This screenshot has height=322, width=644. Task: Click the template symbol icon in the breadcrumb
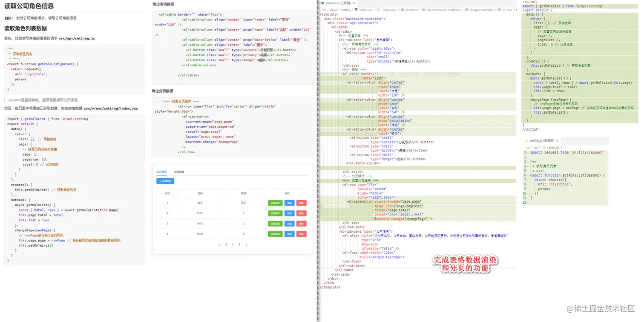coord(402,10)
